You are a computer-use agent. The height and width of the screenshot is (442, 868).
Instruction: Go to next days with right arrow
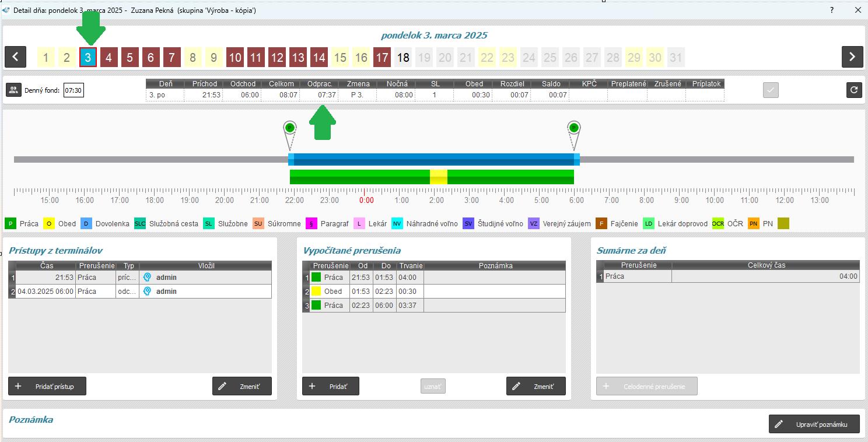click(852, 57)
